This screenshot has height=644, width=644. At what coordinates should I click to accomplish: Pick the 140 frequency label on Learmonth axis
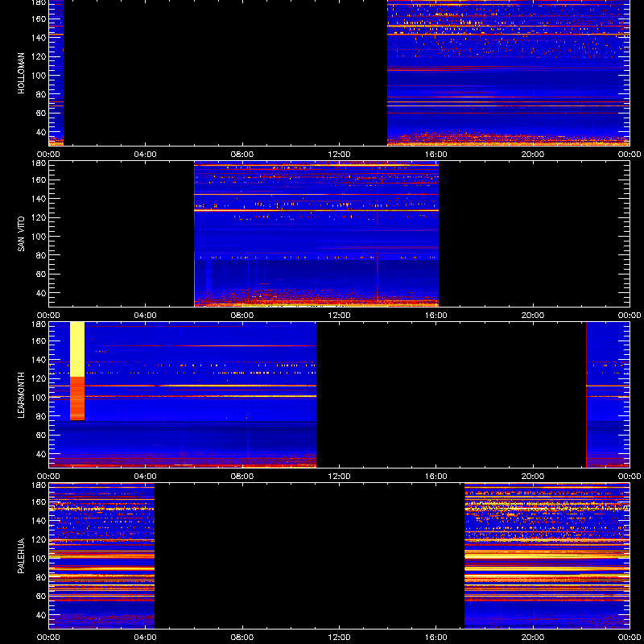click(39, 360)
